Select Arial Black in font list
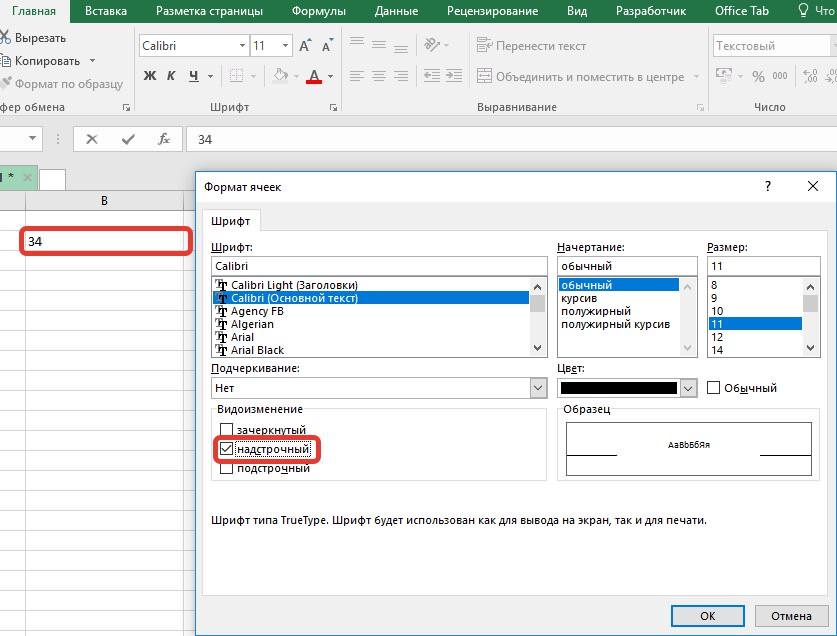This screenshot has width=837, height=636. [x=257, y=350]
